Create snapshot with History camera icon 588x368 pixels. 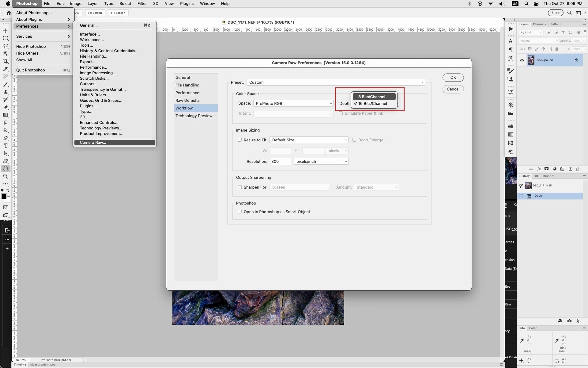(x=569, y=321)
